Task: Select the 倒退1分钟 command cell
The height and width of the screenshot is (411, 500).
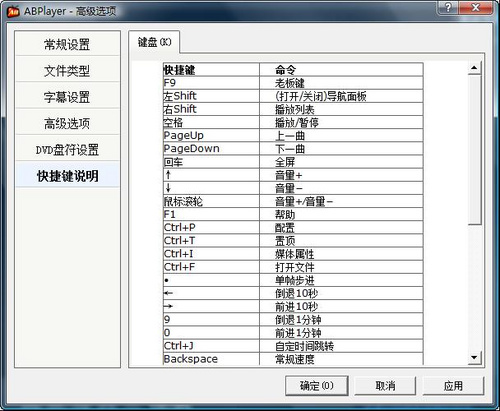Action: pyautogui.click(x=341, y=320)
